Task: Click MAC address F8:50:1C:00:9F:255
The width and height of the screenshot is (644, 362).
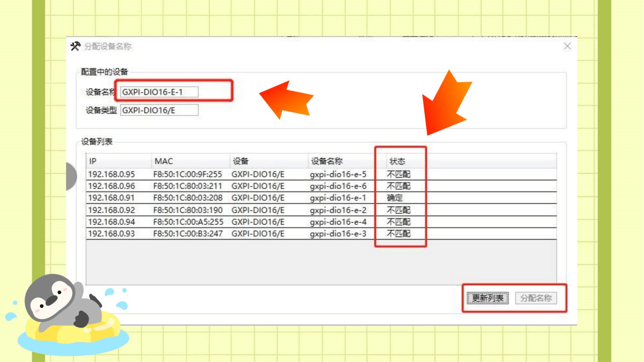Action: pos(188,174)
